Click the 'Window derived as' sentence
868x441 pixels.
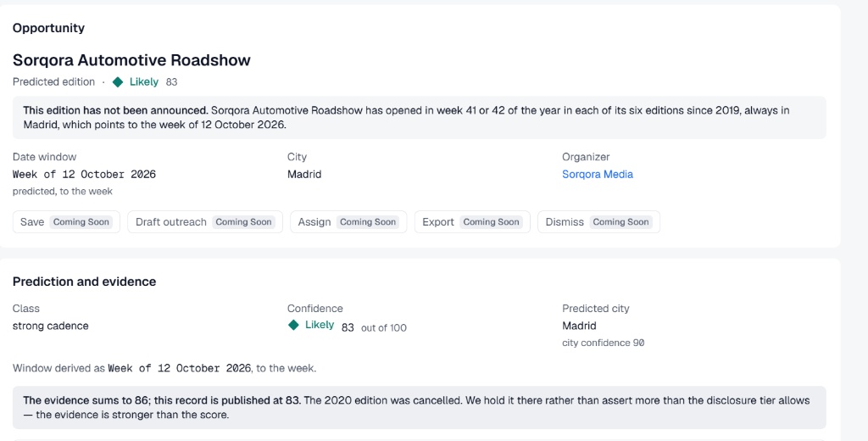[x=164, y=368]
